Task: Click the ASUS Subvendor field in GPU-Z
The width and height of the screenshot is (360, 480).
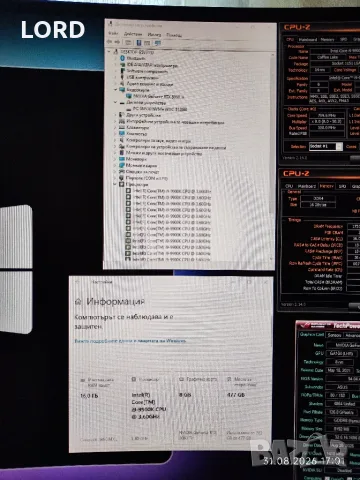Action: coord(342,387)
